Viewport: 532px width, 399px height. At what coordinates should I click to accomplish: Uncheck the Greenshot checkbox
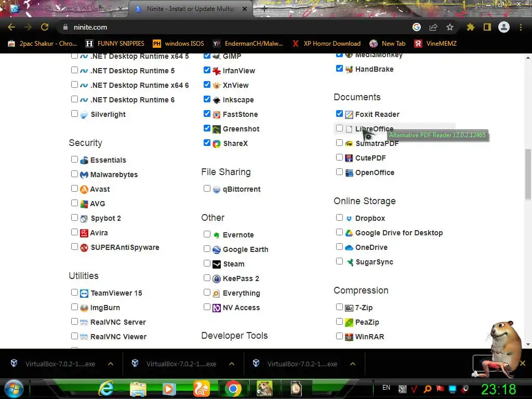(x=207, y=128)
